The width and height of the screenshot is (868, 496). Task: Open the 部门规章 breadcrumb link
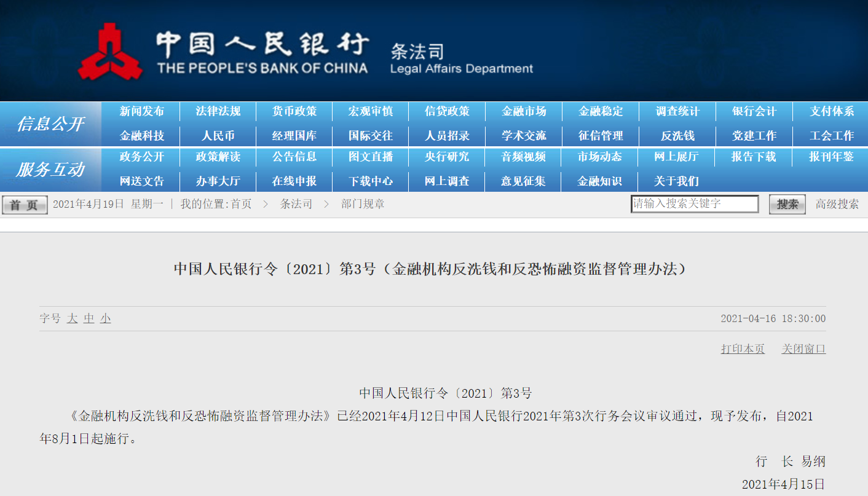click(363, 204)
